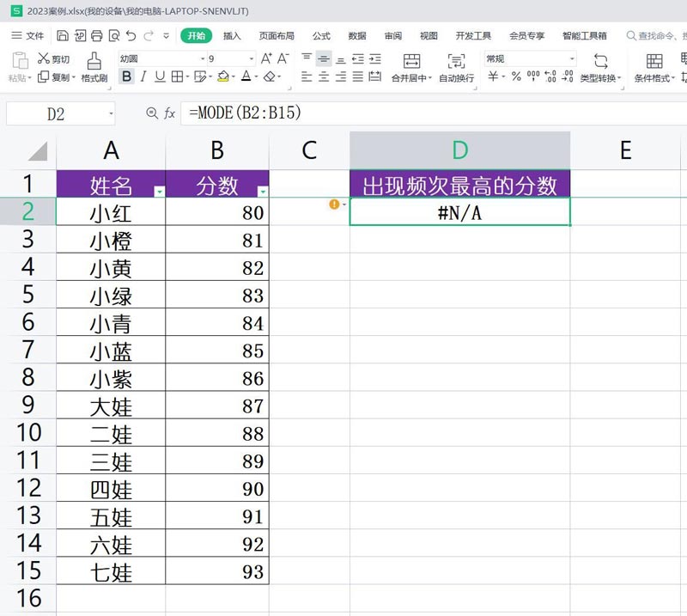Toggle Underline formatting
This screenshot has height=616, width=687.
click(160, 76)
